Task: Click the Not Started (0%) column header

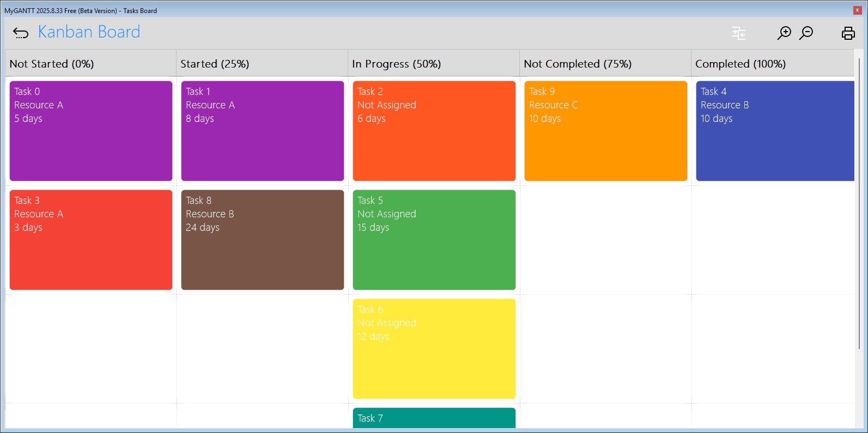Action: (x=90, y=63)
